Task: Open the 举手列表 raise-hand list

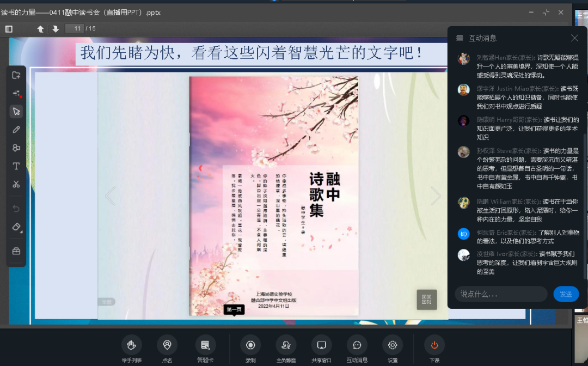Action: (x=131, y=345)
